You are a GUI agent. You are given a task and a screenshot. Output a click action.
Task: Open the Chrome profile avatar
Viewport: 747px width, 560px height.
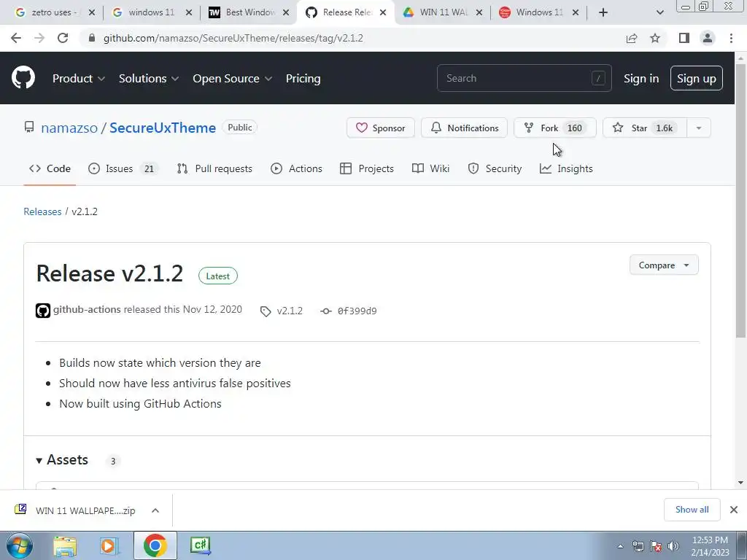[708, 38]
